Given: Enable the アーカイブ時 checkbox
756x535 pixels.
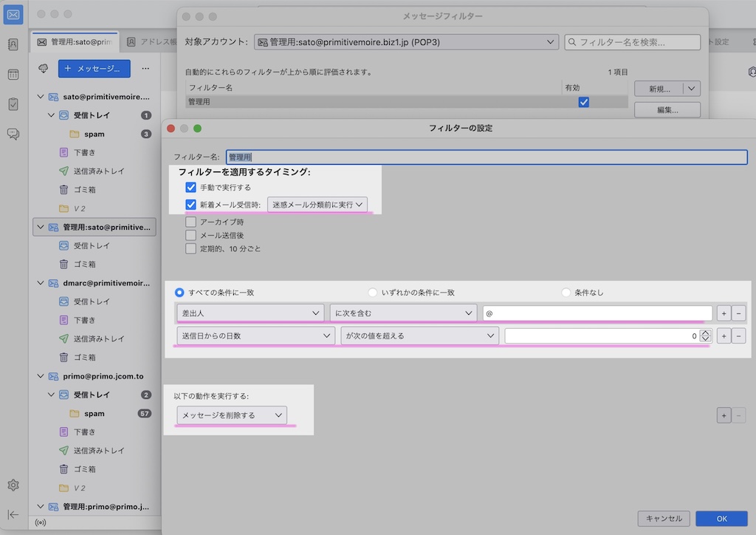Looking at the screenshot, I should [191, 222].
